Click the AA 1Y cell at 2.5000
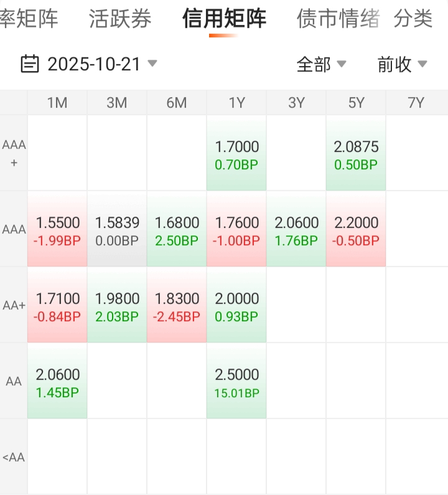The image size is (448, 495). pyautogui.click(x=236, y=383)
